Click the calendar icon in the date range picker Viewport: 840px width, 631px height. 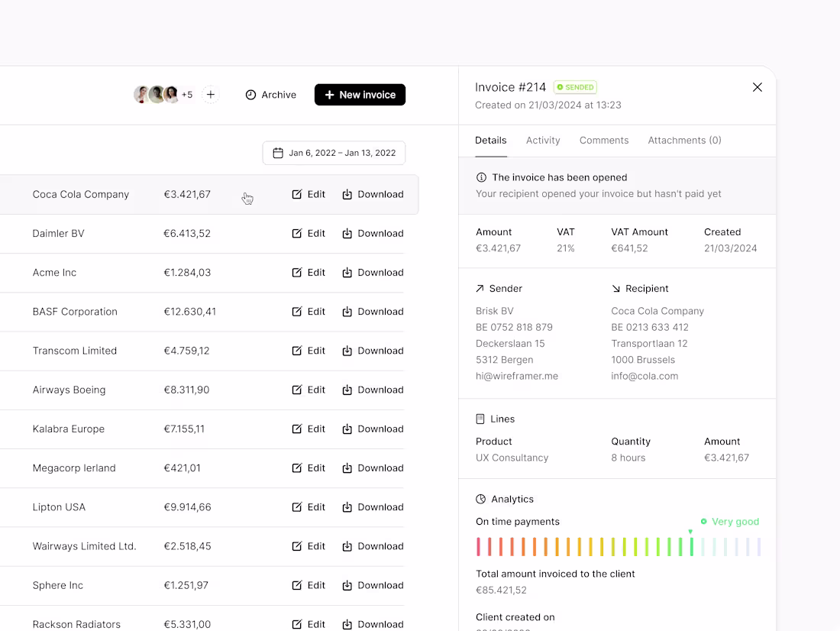pyautogui.click(x=278, y=153)
